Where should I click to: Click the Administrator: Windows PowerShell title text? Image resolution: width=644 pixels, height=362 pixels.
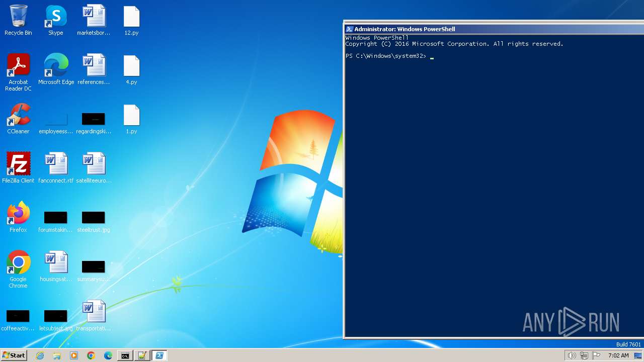point(405,29)
